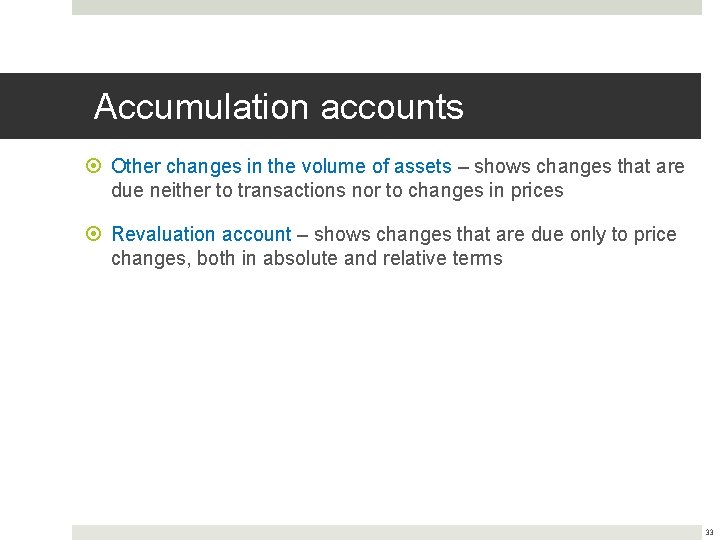This screenshot has height=540, width=720.
Task: Click the line changes, both in absolute and relative terms
Action: (306, 258)
